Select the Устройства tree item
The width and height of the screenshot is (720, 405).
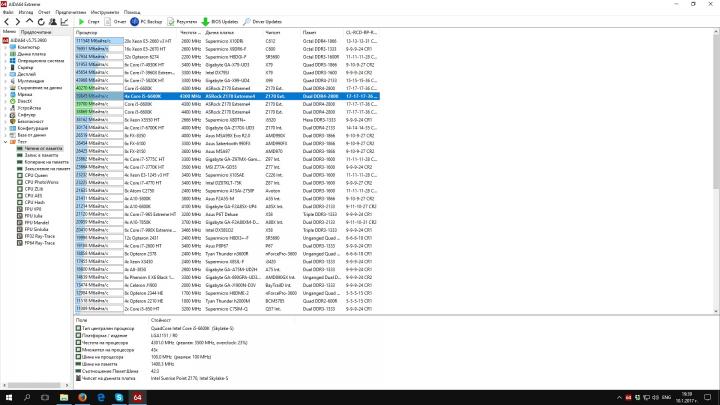pos(29,108)
